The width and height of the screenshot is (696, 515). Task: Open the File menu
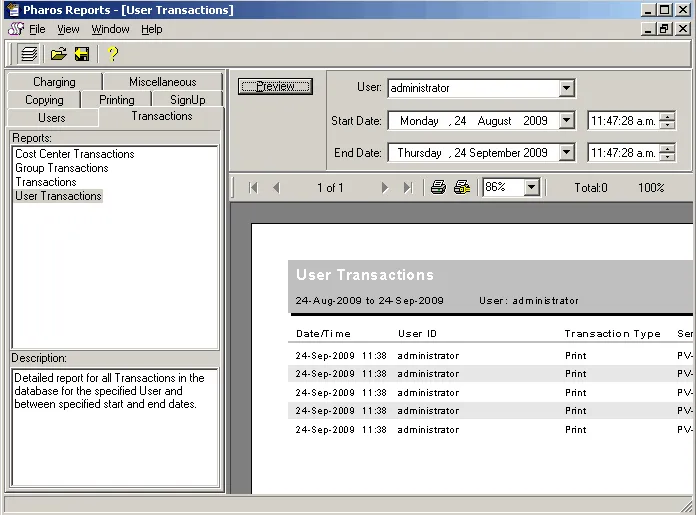click(x=37, y=29)
